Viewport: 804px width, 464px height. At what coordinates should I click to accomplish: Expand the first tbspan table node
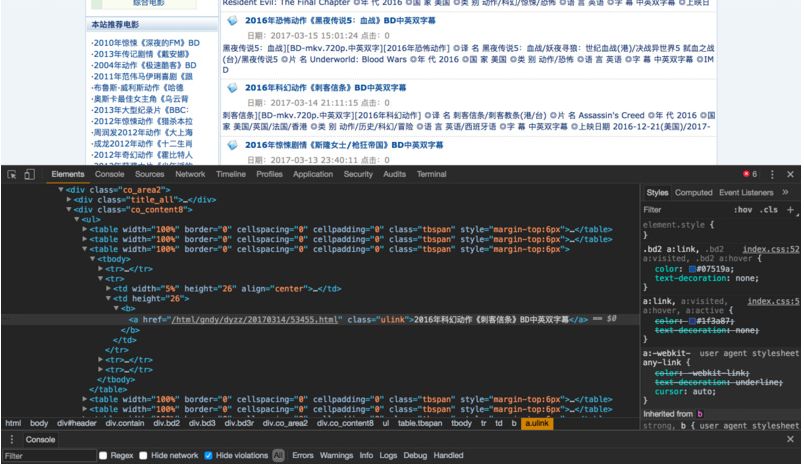click(85, 229)
